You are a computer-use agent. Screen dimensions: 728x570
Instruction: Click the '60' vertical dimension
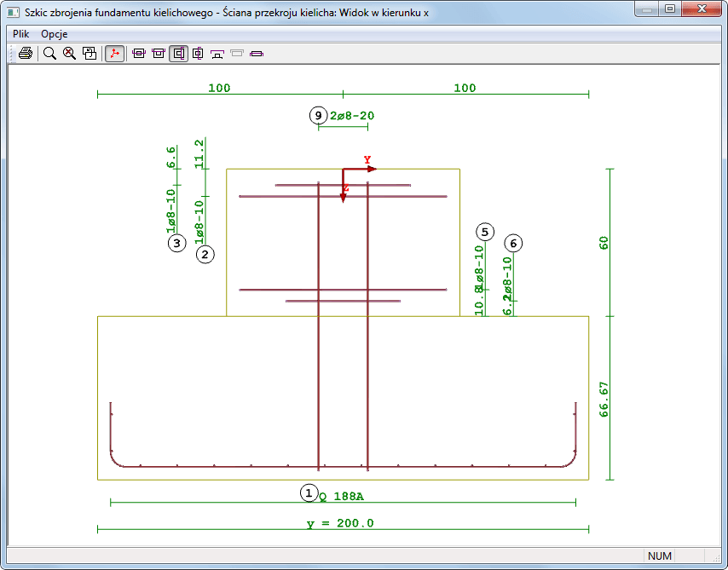[x=604, y=243]
